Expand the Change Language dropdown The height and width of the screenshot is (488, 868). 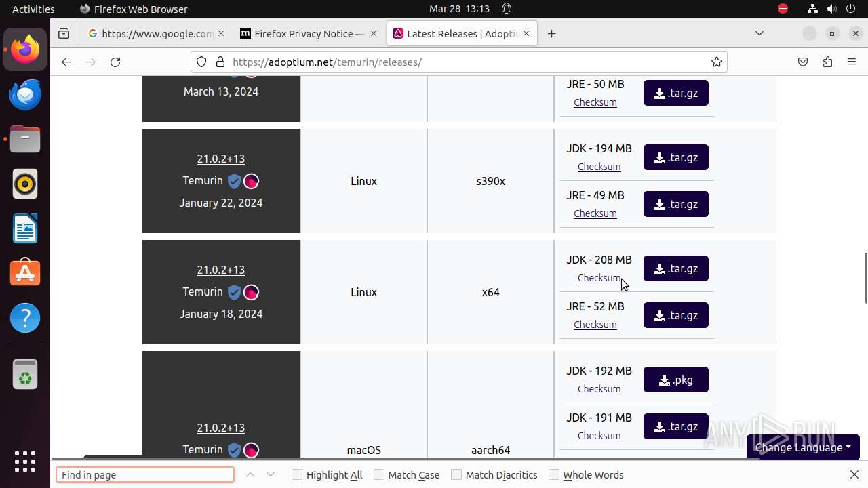(x=803, y=447)
